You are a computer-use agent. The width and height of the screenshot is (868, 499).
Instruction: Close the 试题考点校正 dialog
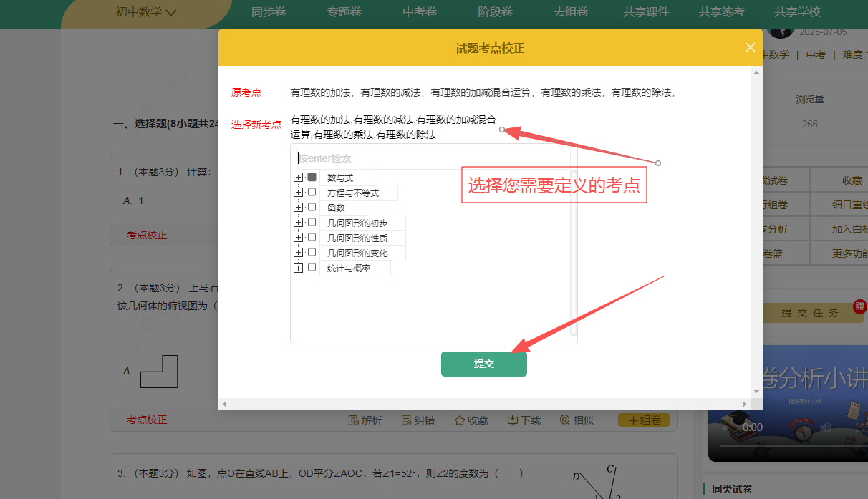750,47
